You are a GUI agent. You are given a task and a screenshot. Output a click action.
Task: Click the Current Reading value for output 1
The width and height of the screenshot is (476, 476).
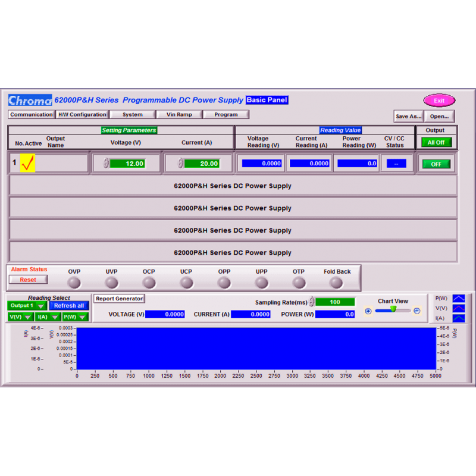tap(309, 163)
